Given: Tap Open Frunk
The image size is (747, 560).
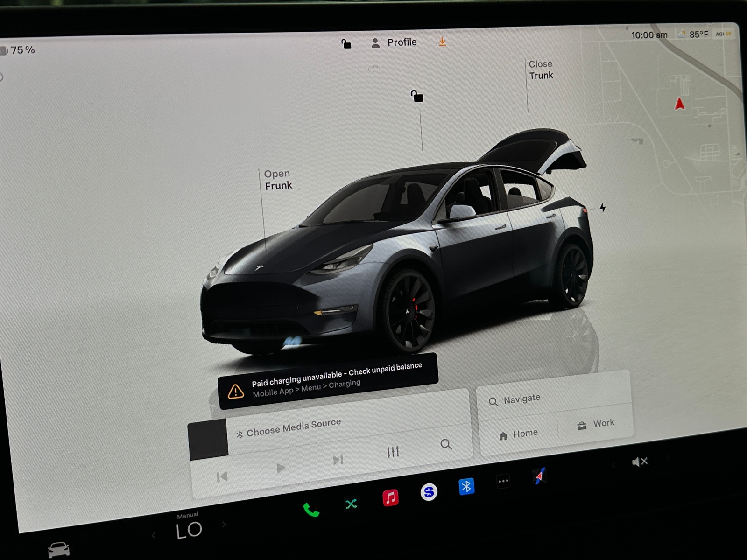Looking at the screenshot, I should click(278, 180).
